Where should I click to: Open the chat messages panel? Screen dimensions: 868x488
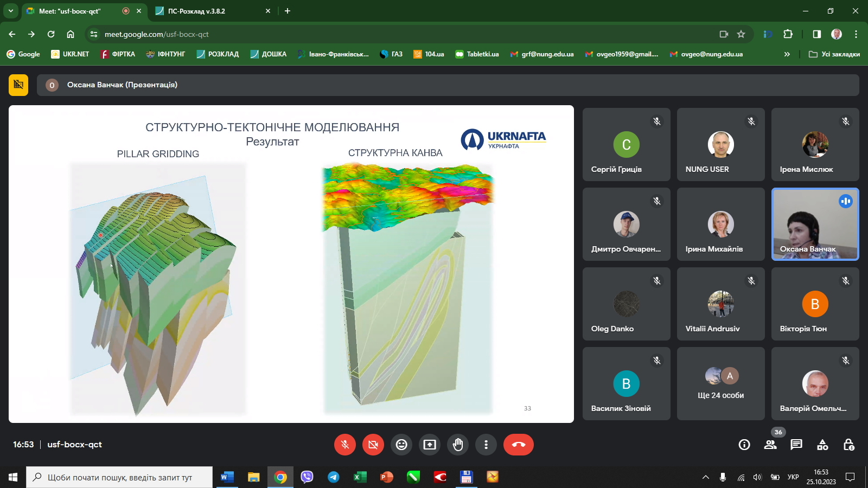pyautogui.click(x=796, y=445)
